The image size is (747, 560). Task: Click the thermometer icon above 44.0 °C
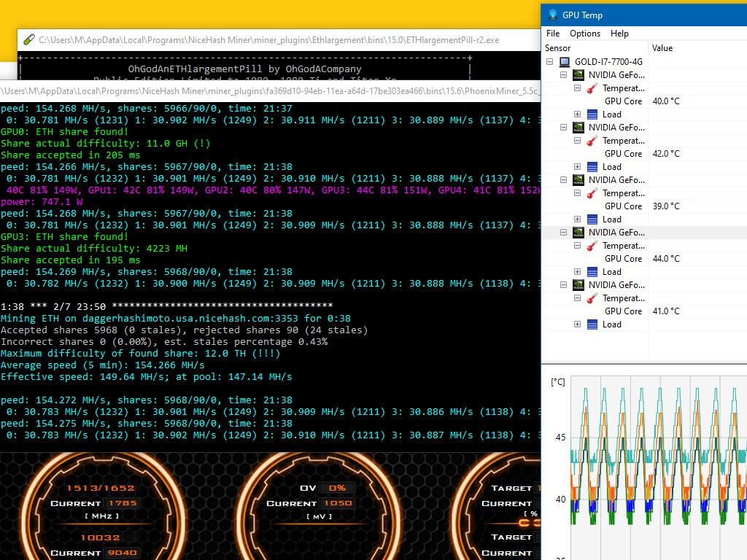click(x=592, y=245)
